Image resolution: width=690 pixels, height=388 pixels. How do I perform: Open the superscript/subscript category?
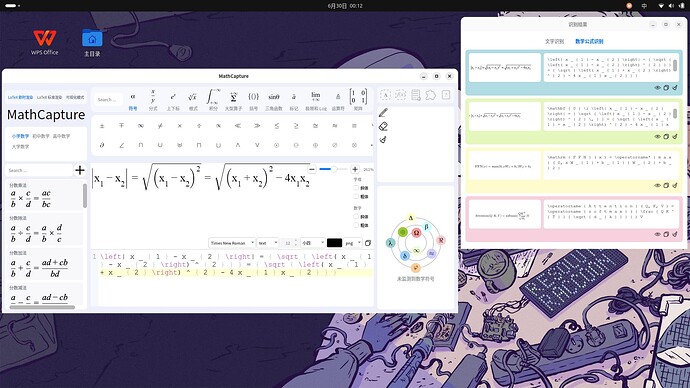pos(173,101)
